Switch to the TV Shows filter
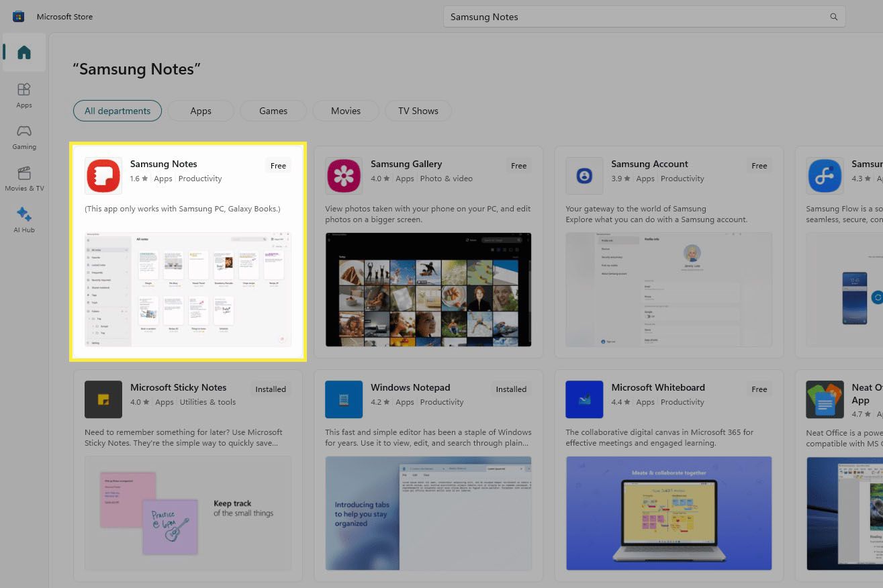Image resolution: width=883 pixels, height=588 pixels. point(418,111)
